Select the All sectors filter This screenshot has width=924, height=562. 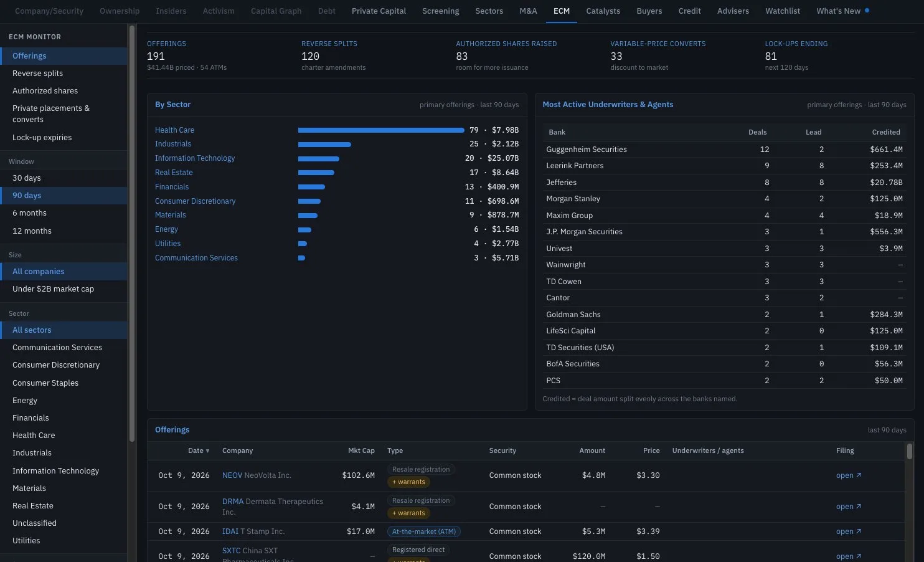coord(64,330)
